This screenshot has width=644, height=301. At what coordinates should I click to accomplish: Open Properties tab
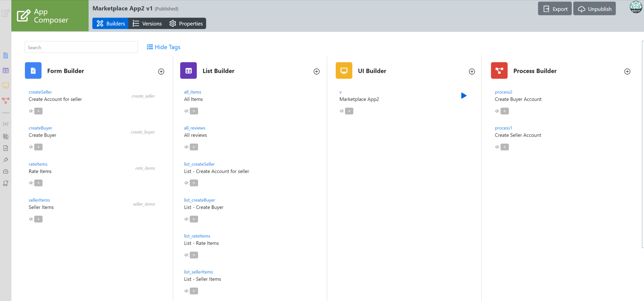pyautogui.click(x=186, y=24)
